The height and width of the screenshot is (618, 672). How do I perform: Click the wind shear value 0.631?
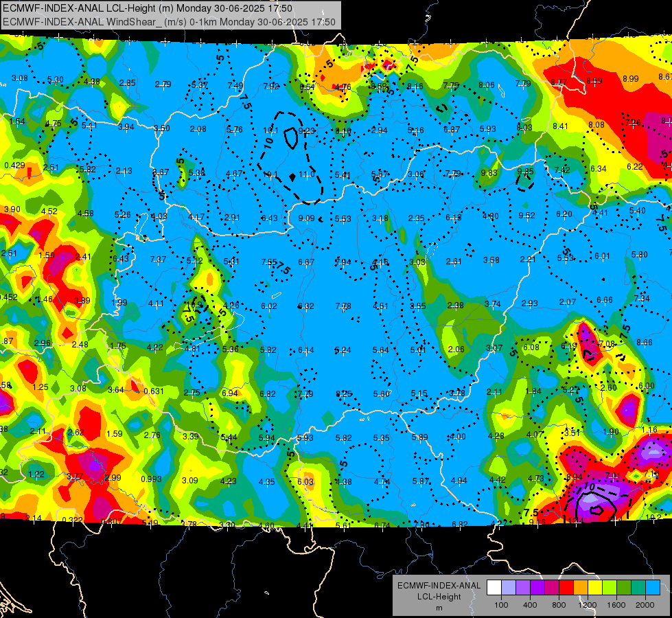pyautogui.click(x=154, y=391)
